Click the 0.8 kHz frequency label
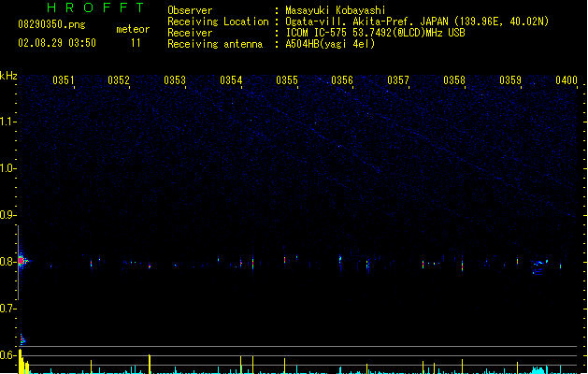The height and width of the screenshot is (374, 588). pos(7,262)
